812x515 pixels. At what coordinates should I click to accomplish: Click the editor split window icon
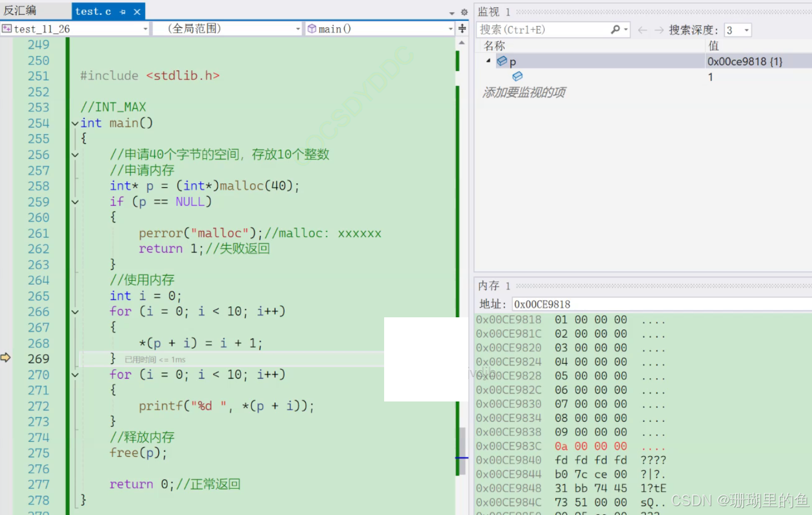pos(462,28)
